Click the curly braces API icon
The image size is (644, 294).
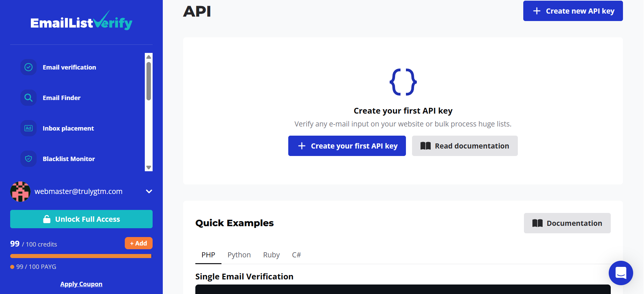pyautogui.click(x=403, y=82)
